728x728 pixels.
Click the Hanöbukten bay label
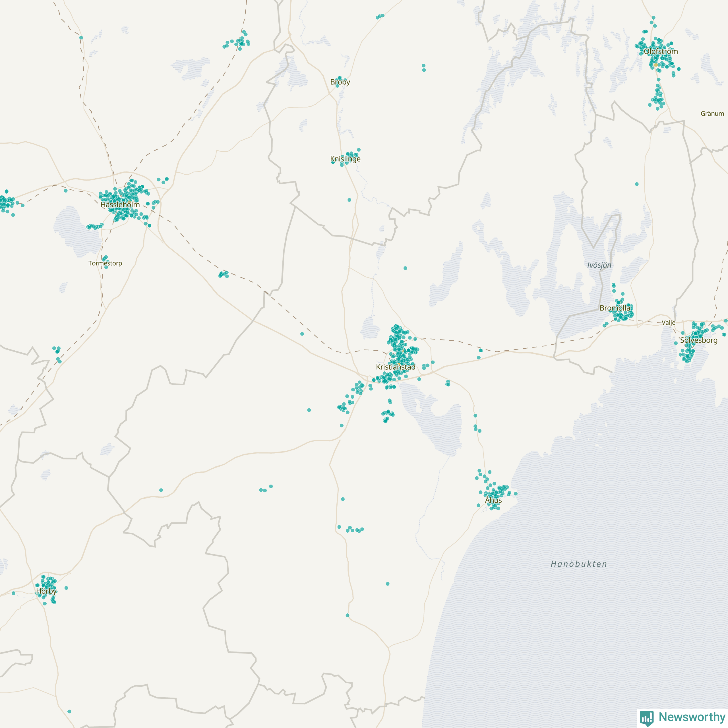tap(579, 564)
